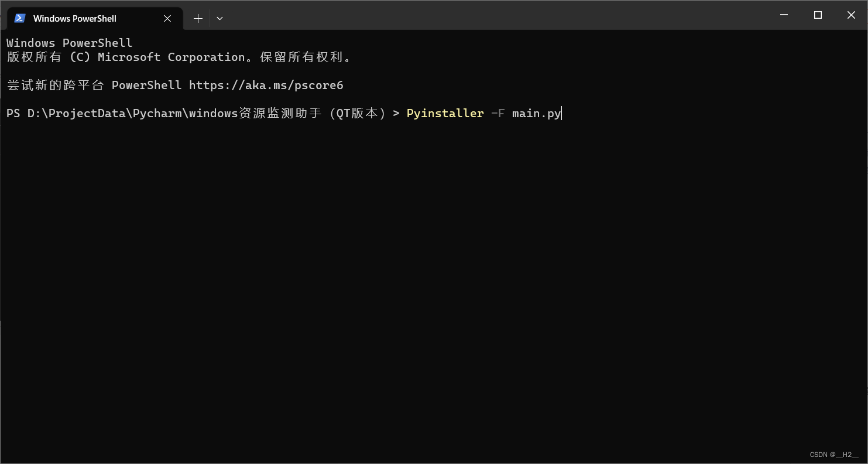868x464 pixels.
Task: Minimize the terminal window
Action: pyautogui.click(x=784, y=15)
